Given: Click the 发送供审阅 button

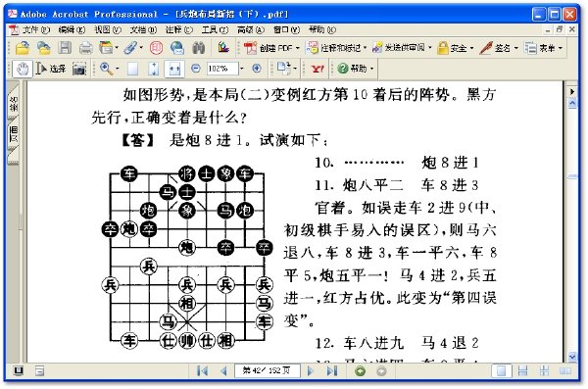Looking at the screenshot, I should point(399,48).
